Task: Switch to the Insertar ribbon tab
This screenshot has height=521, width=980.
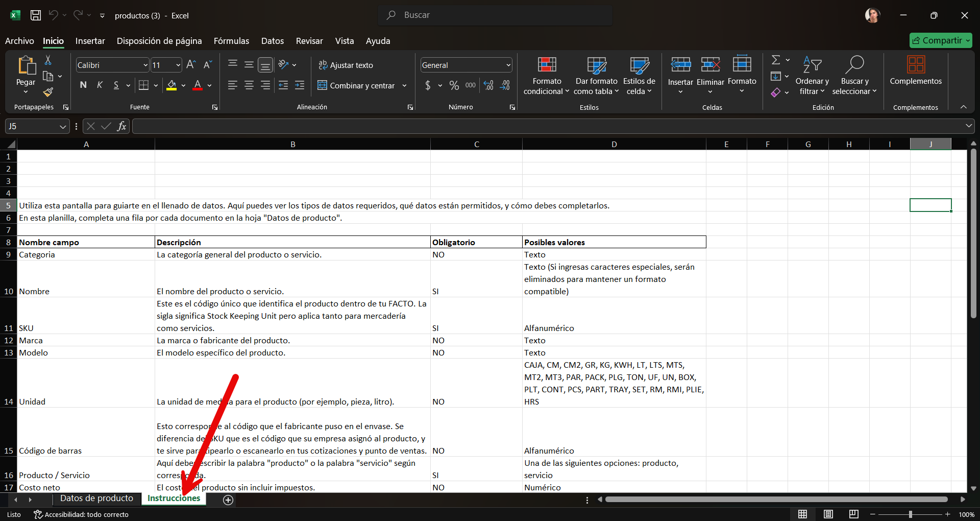Action: click(x=90, y=41)
